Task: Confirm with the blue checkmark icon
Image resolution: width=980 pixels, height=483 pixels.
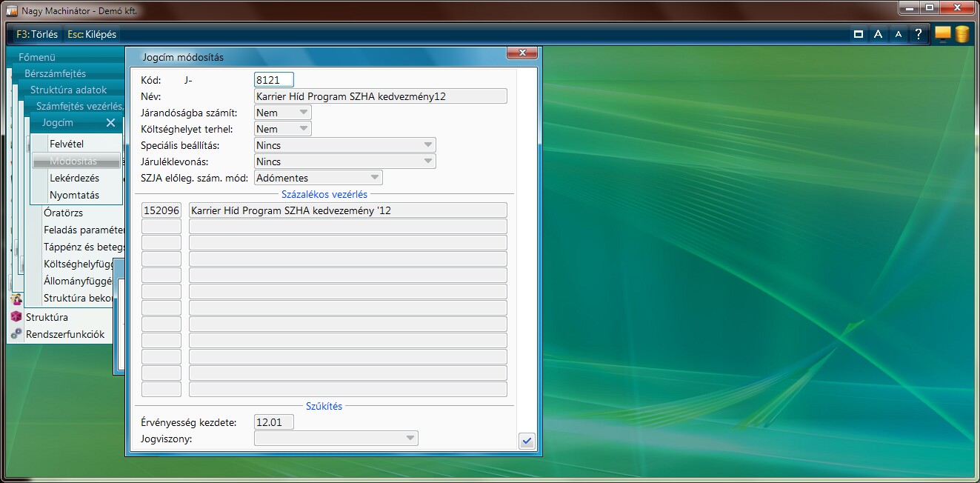Action: pos(527,441)
